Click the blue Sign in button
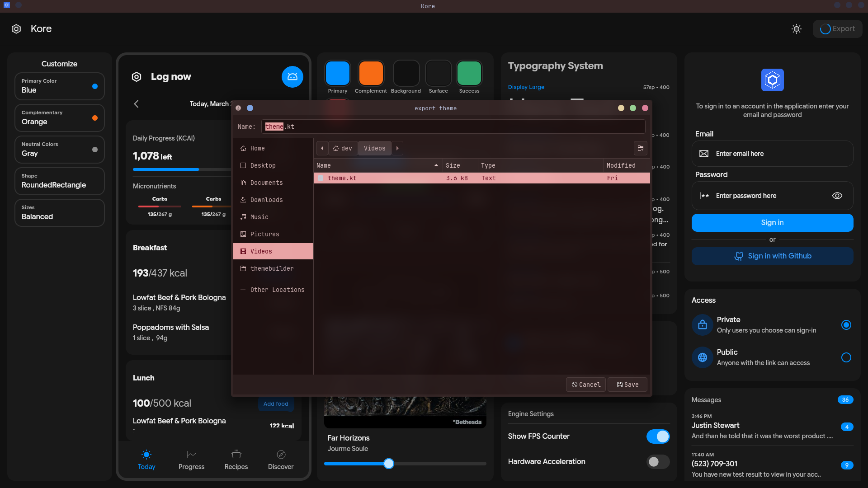This screenshot has width=868, height=488. [773, 222]
